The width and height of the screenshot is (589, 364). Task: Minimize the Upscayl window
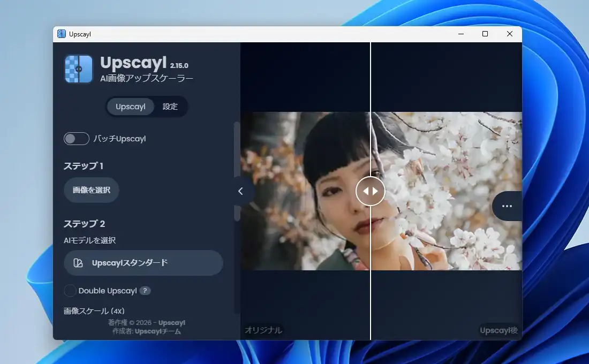point(460,34)
